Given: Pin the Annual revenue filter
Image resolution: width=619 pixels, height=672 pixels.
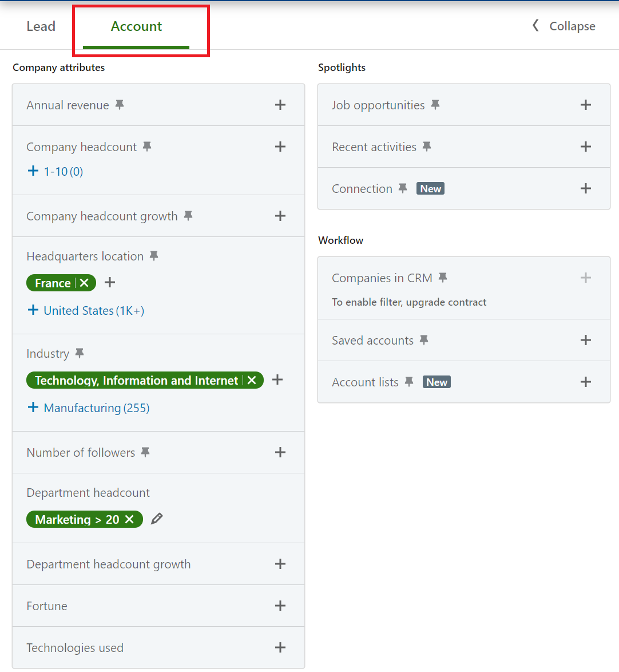Looking at the screenshot, I should pos(120,105).
